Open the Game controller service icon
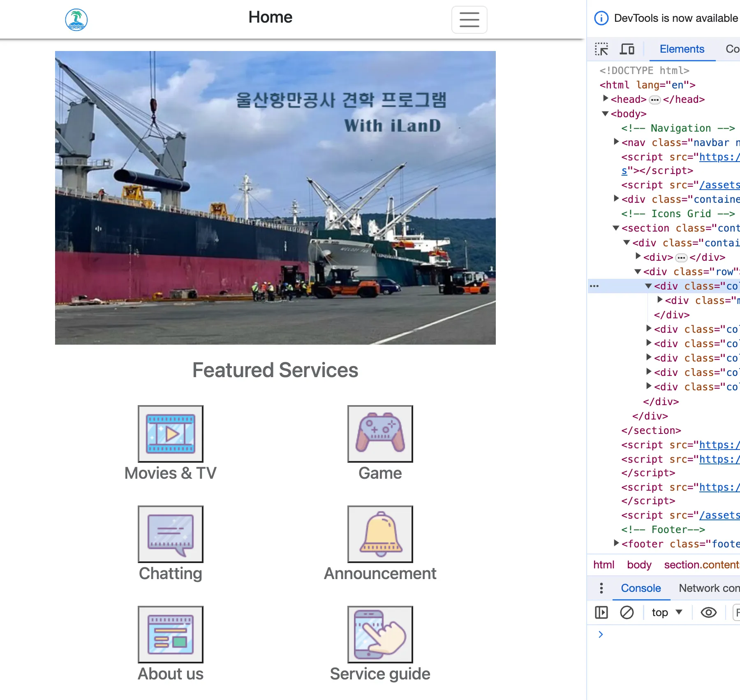740x700 pixels. 380,434
